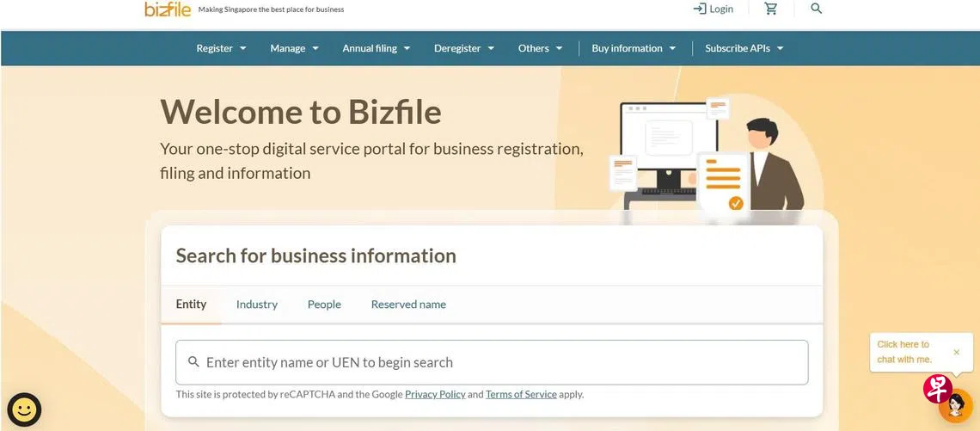The image size is (980, 431).
Task: Click the smiley face feedback icon
Action: point(24,409)
